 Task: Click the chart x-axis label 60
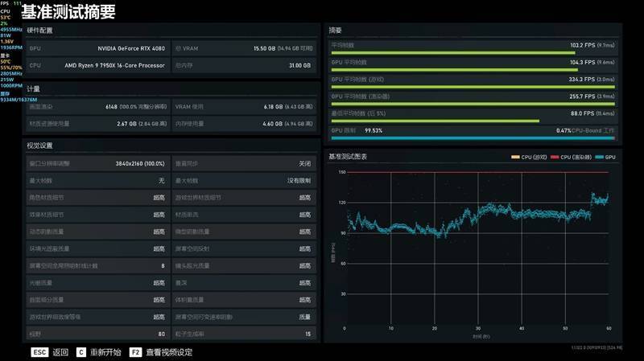click(x=609, y=328)
